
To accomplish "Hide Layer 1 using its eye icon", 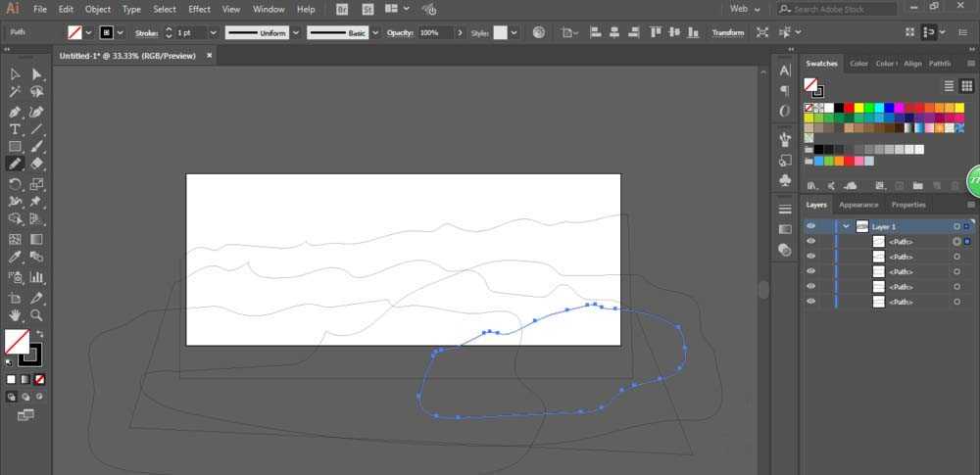I will [x=810, y=226].
